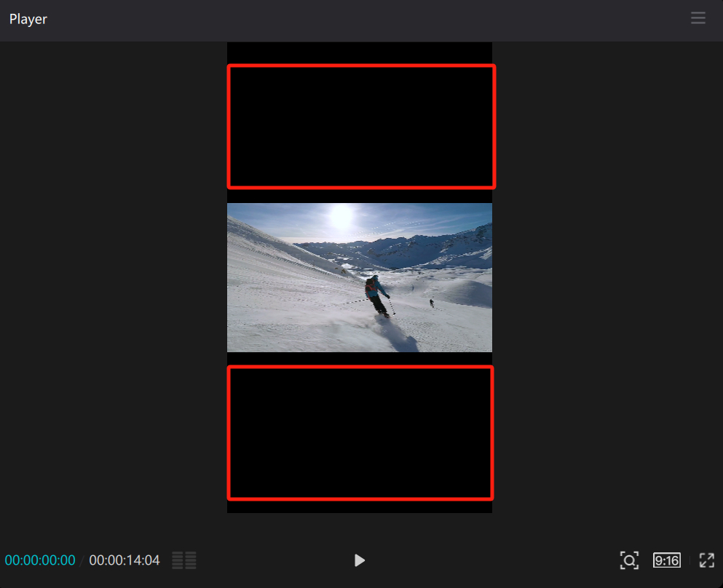
Task: Click the black strip below bottom red box
Action: (x=360, y=506)
